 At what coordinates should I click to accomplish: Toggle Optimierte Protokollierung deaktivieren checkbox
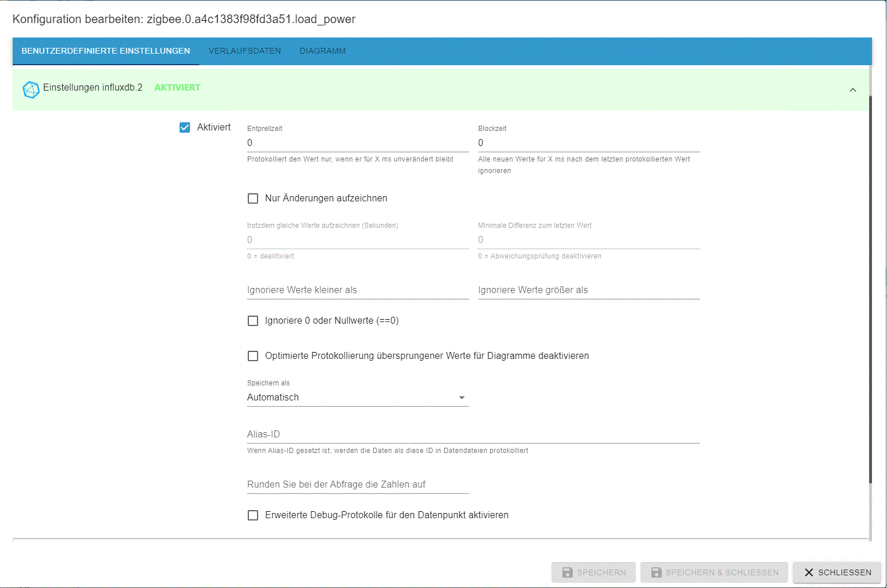[253, 356]
